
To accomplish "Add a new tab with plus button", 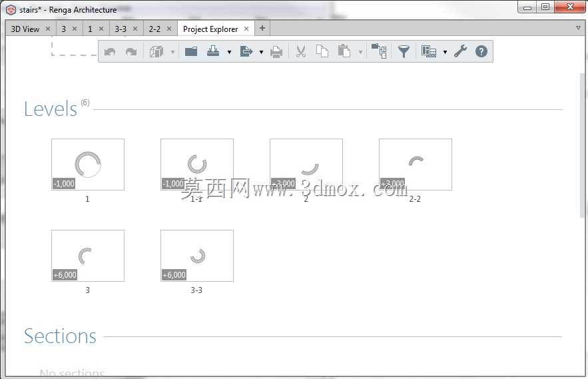I will click(x=262, y=28).
